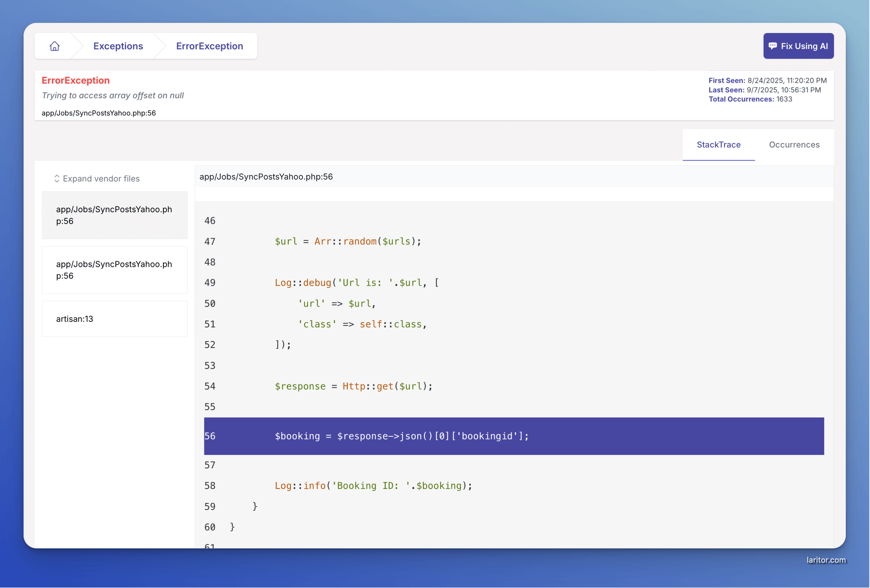Open Exceptions breadcrumb link
Viewport: 870px width, 588px height.
coord(118,46)
